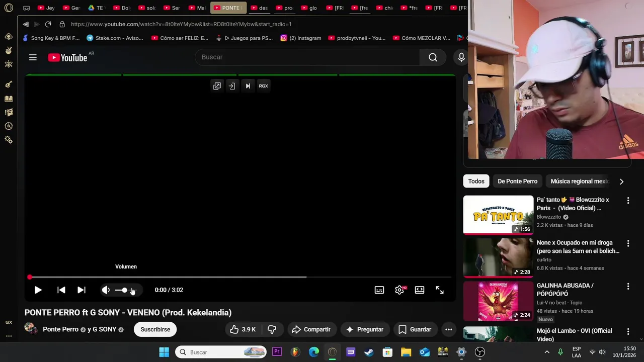Skip to the next video in player controls
The height and width of the screenshot is (362, 644).
[x=81, y=290]
